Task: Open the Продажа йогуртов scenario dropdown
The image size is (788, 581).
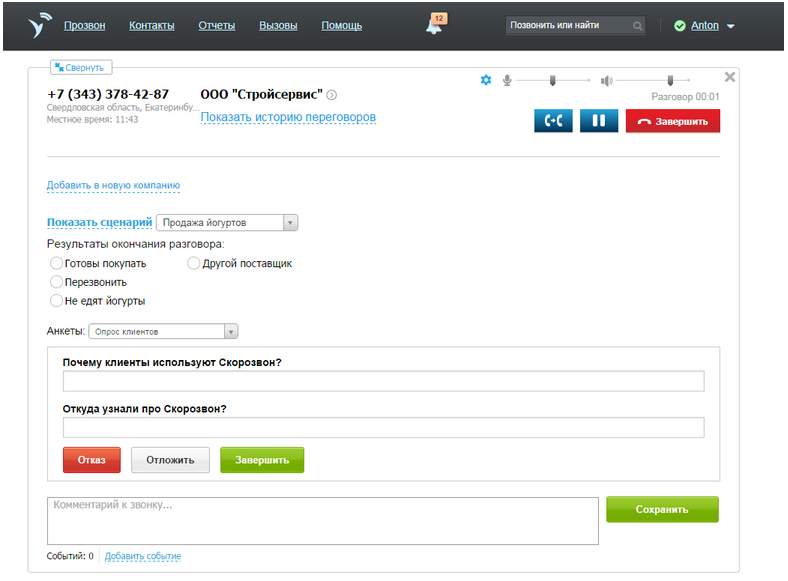Action: (x=227, y=222)
